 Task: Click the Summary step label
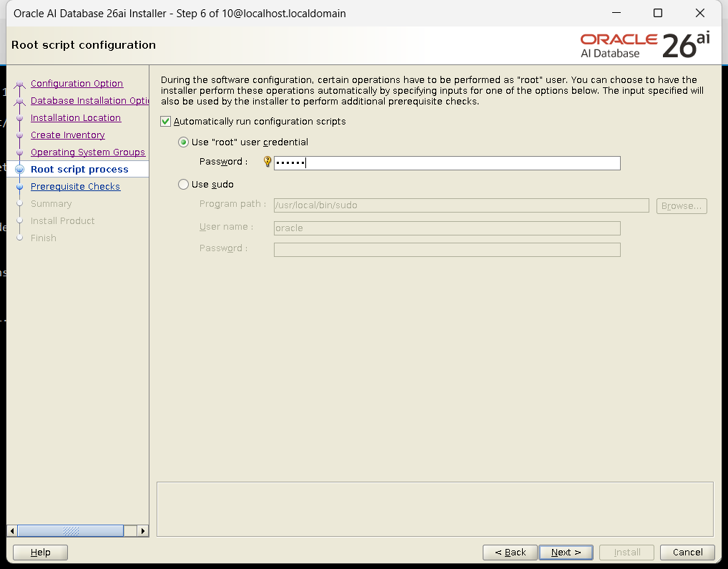pos(51,204)
